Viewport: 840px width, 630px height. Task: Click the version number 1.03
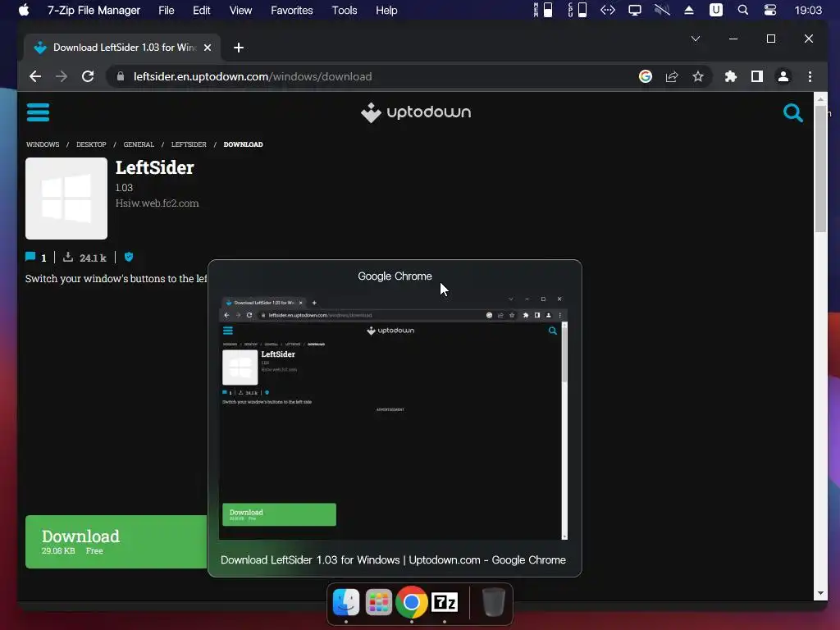125,188
